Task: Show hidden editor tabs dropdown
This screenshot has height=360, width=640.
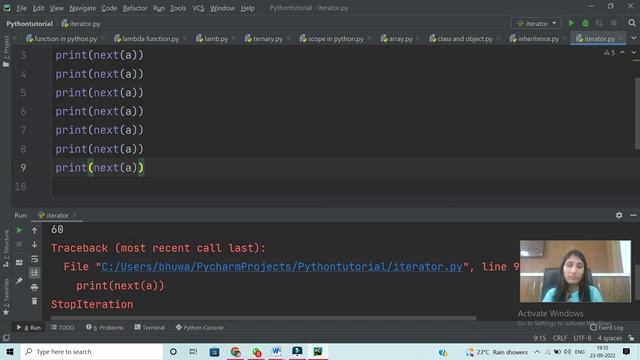Action: (x=633, y=38)
